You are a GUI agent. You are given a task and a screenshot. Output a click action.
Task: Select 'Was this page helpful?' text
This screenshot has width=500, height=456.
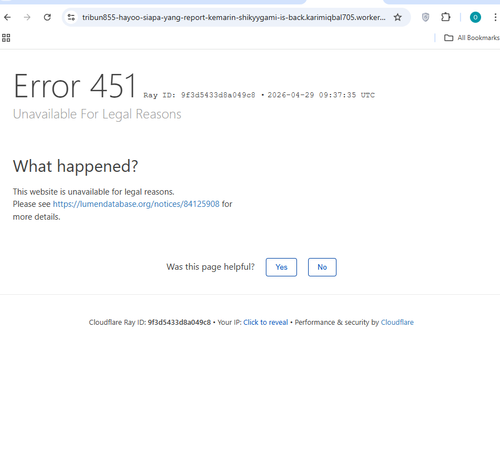point(210,267)
